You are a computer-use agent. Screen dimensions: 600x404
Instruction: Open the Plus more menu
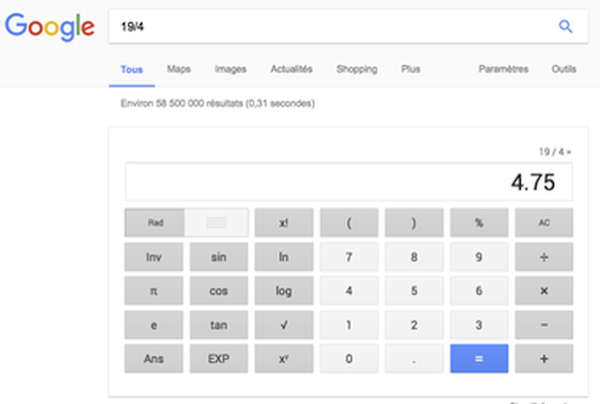tap(411, 69)
